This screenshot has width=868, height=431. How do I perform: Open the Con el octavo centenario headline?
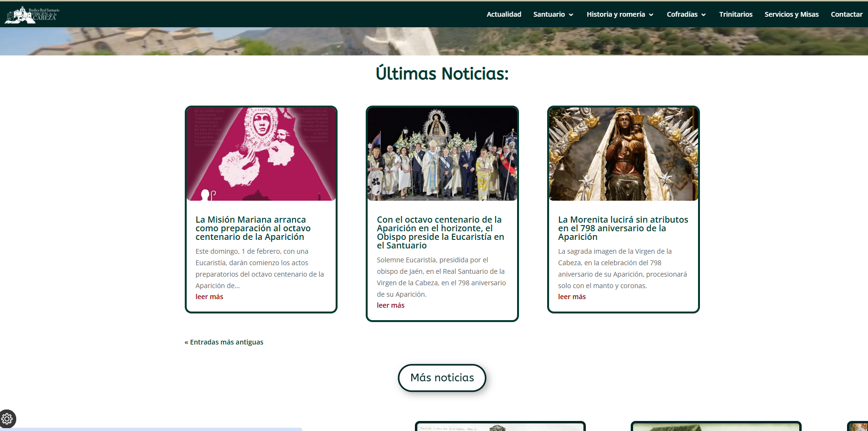coord(440,233)
